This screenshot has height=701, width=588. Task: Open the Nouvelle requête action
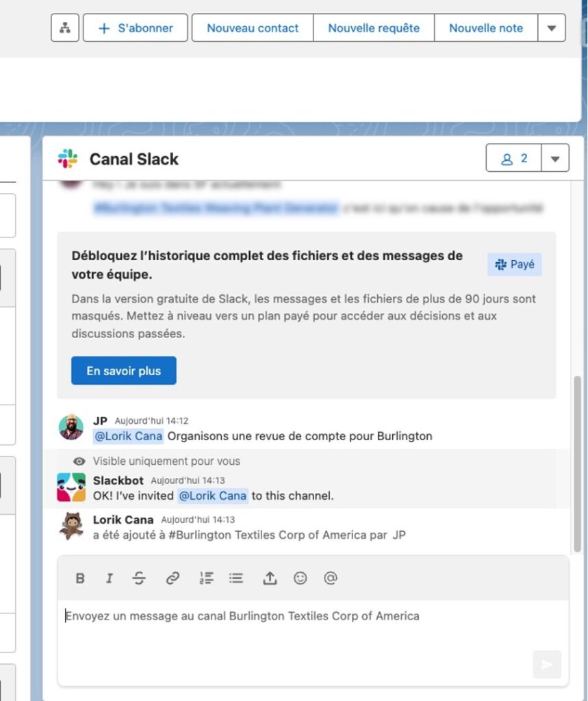click(x=374, y=28)
